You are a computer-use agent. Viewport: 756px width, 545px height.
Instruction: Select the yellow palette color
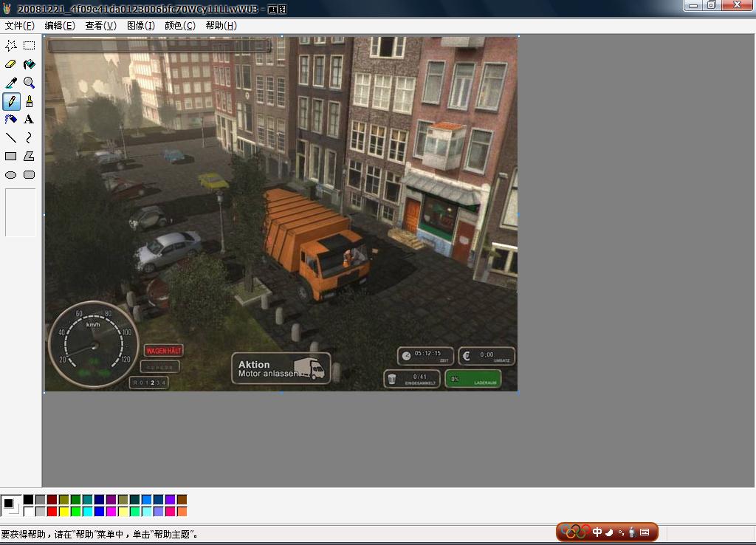tap(63, 512)
